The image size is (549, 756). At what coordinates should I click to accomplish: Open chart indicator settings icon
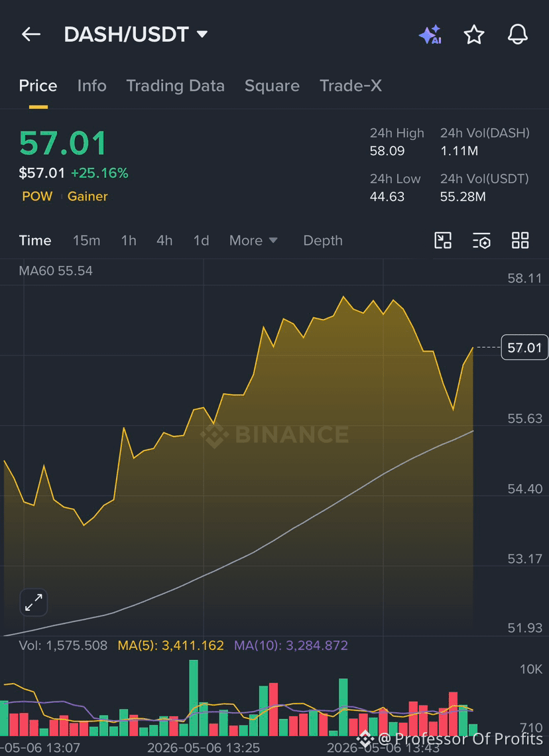point(481,240)
